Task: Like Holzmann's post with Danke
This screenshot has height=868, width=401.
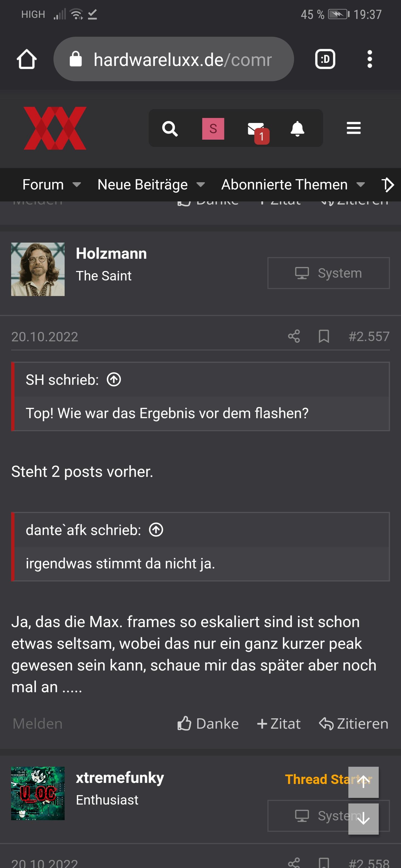Action: (208, 723)
